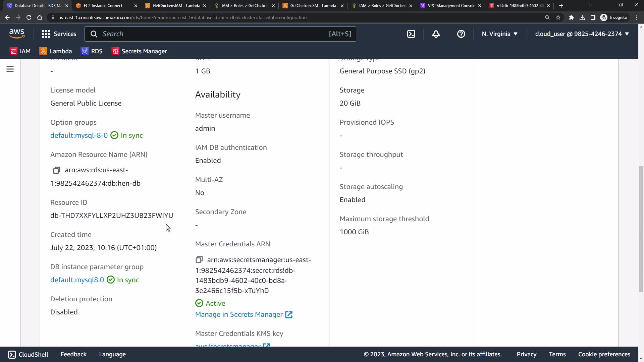Image resolution: width=644 pixels, height=362 pixels.
Task: Expand the N. Virginia region dropdown
Action: 499,34
